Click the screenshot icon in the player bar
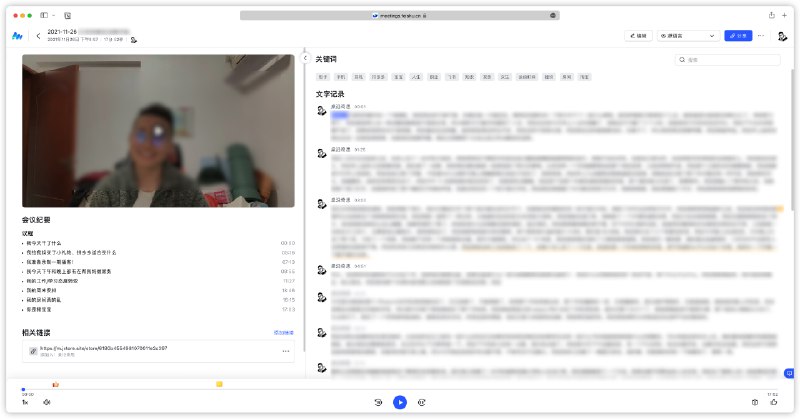 tap(754, 402)
